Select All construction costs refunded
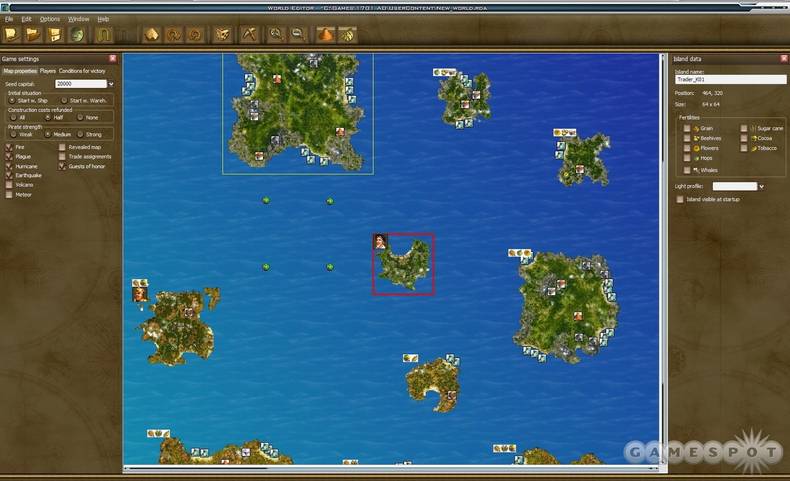The width and height of the screenshot is (790, 481). click(x=14, y=117)
